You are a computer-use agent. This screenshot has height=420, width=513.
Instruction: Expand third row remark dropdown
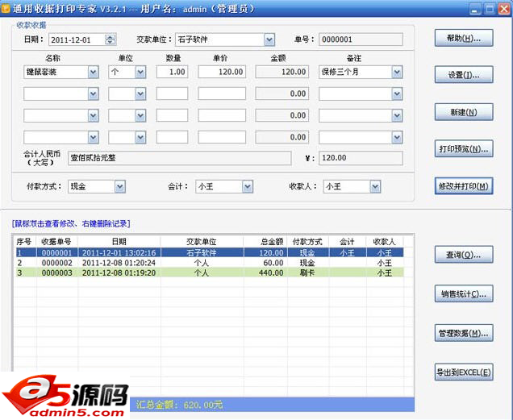(397, 115)
